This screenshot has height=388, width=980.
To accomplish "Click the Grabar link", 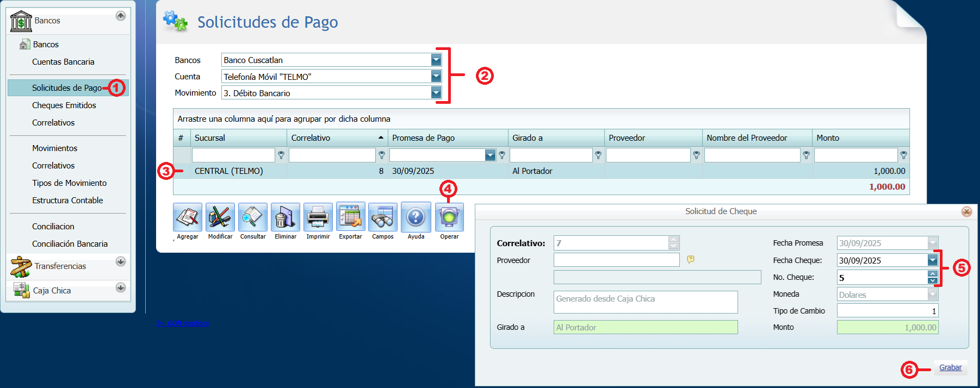I will click(x=950, y=368).
